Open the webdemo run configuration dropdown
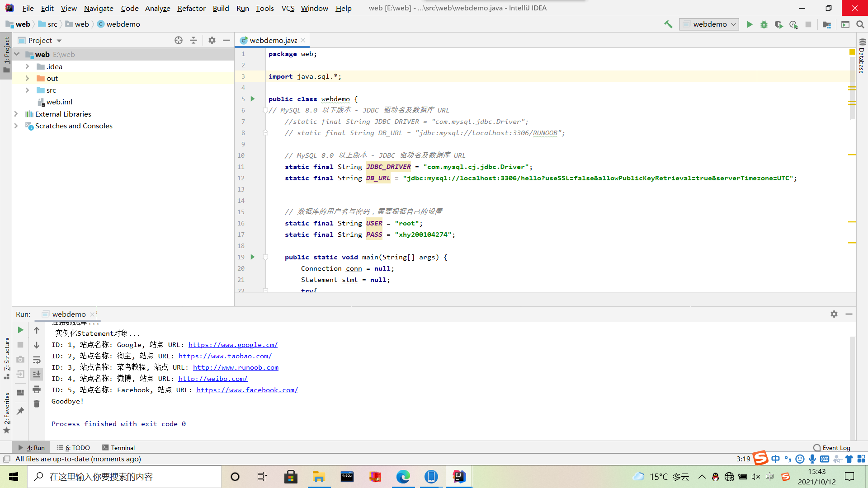868x488 pixels. 709,24
